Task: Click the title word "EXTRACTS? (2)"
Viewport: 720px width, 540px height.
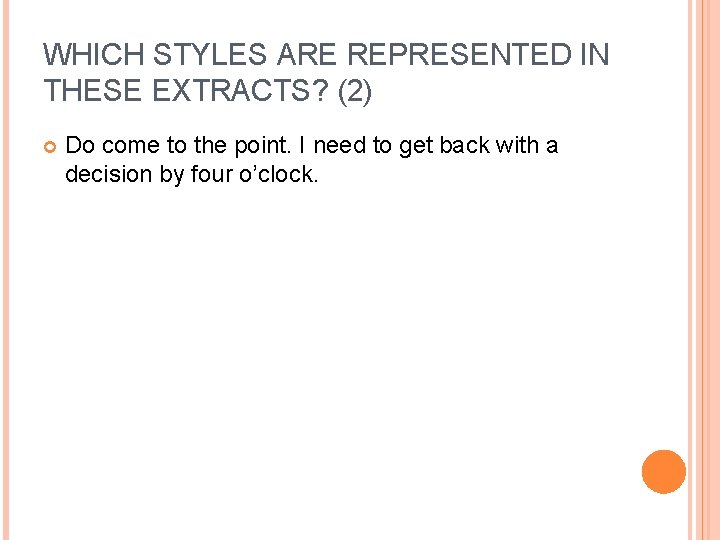Action: coord(262,90)
